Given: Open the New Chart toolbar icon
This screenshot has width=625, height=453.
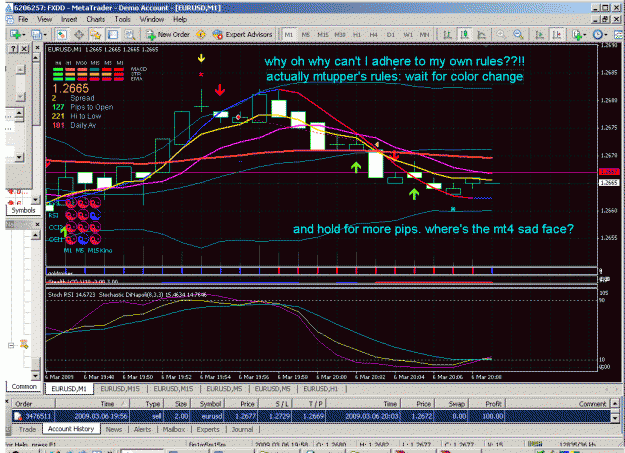Looking at the screenshot, I should (15, 35).
